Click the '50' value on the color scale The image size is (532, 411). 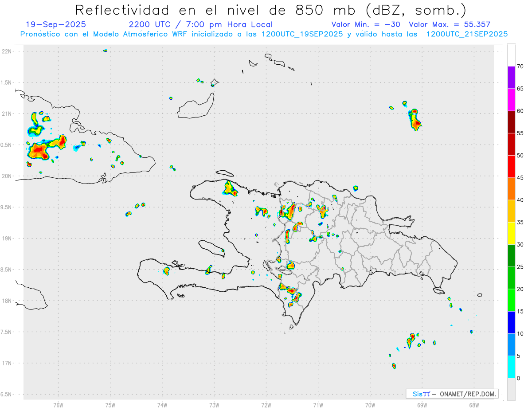pos(520,156)
